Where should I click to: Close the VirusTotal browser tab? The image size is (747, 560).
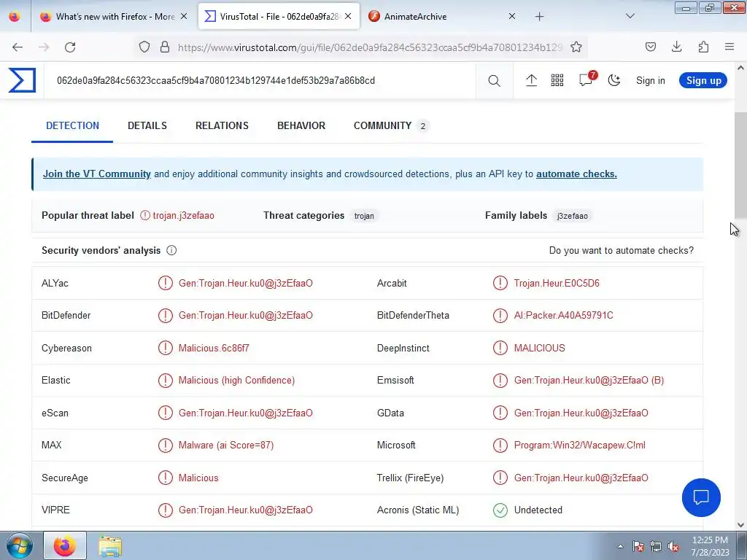tap(348, 17)
